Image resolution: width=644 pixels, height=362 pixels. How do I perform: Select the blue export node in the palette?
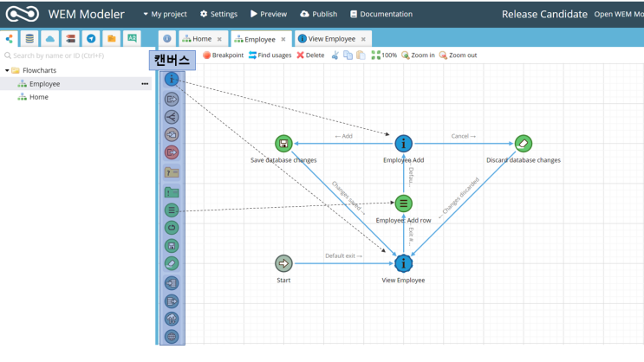pos(172,301)
